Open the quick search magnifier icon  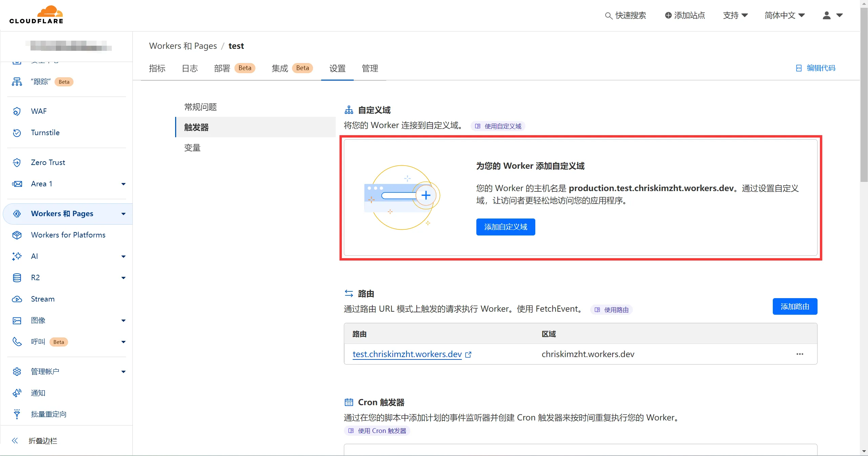[x=608, y=16]
